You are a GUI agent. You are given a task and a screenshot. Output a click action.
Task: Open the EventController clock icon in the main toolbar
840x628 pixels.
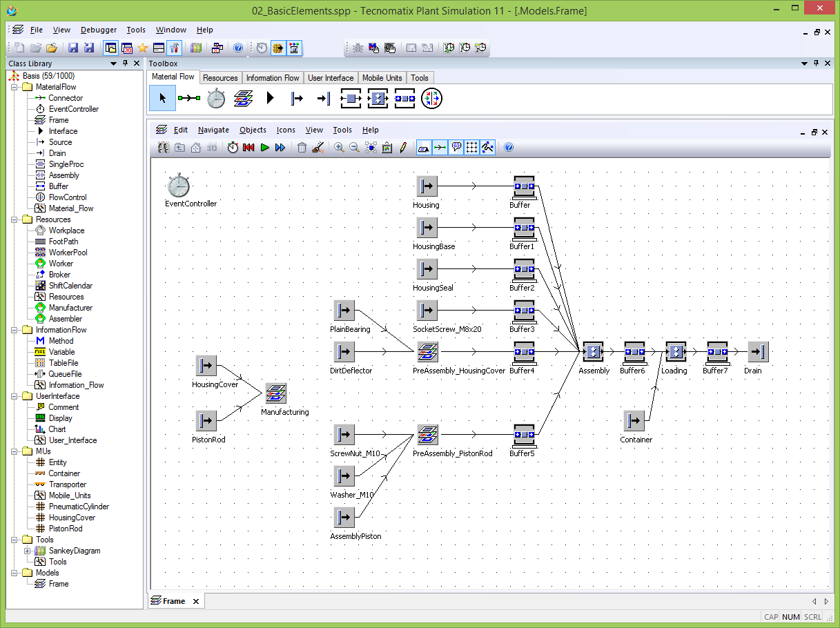pyautogui.click(x=262, y=48)
